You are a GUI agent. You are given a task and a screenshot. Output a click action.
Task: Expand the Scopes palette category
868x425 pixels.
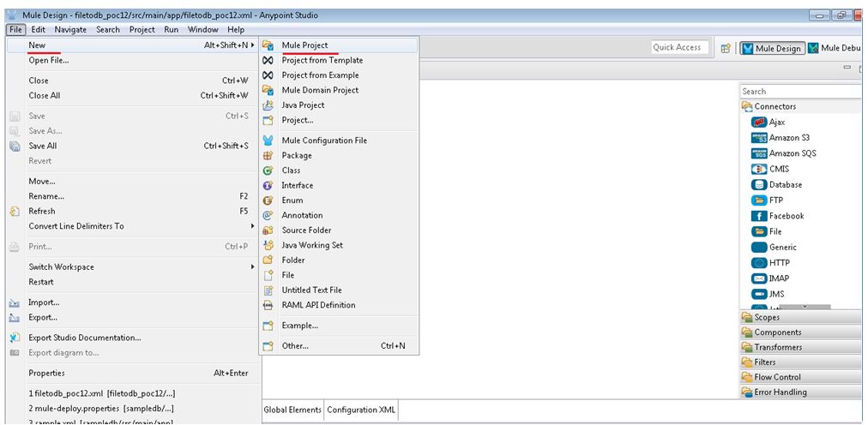click(800, 317)
